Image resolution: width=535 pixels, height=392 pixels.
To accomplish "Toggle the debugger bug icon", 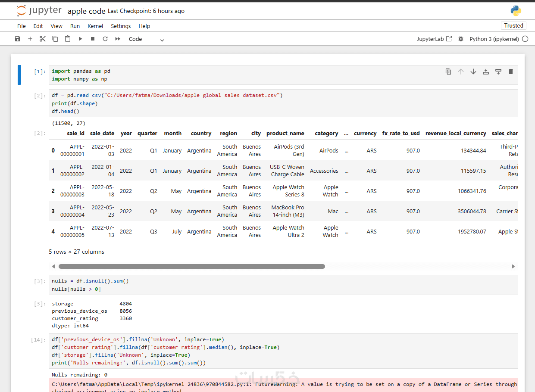I will (x=461, y=39).
